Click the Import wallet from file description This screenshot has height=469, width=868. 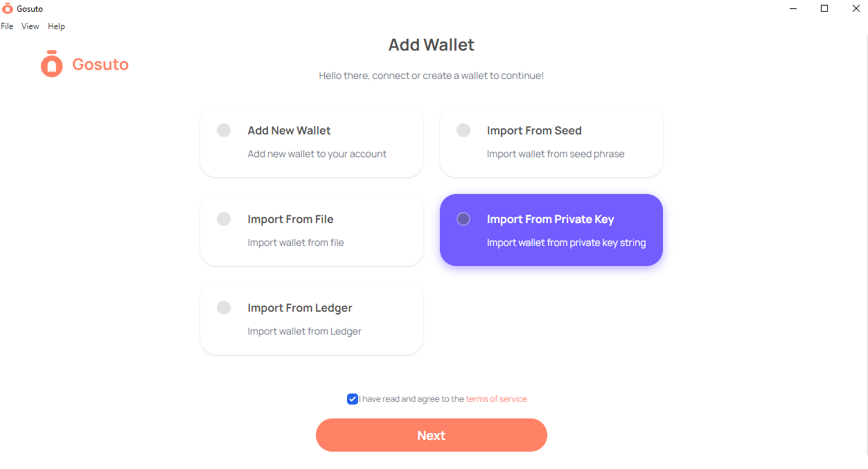click(296, 242)
